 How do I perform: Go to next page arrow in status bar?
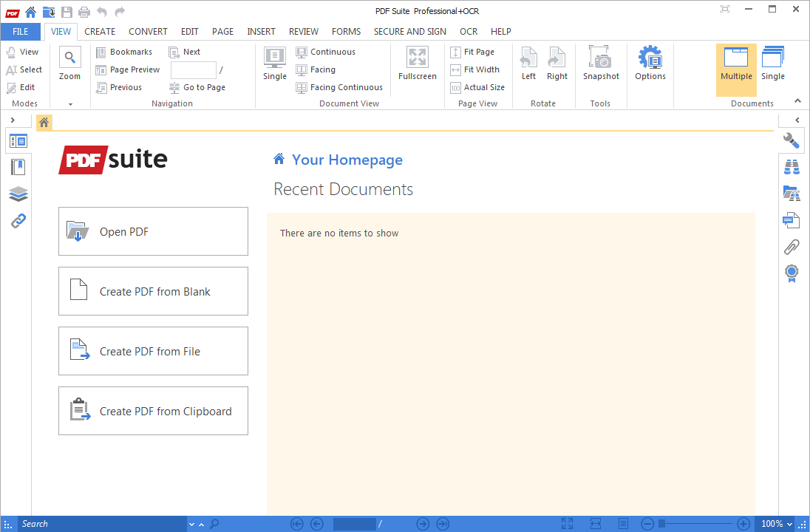point(423,524)
